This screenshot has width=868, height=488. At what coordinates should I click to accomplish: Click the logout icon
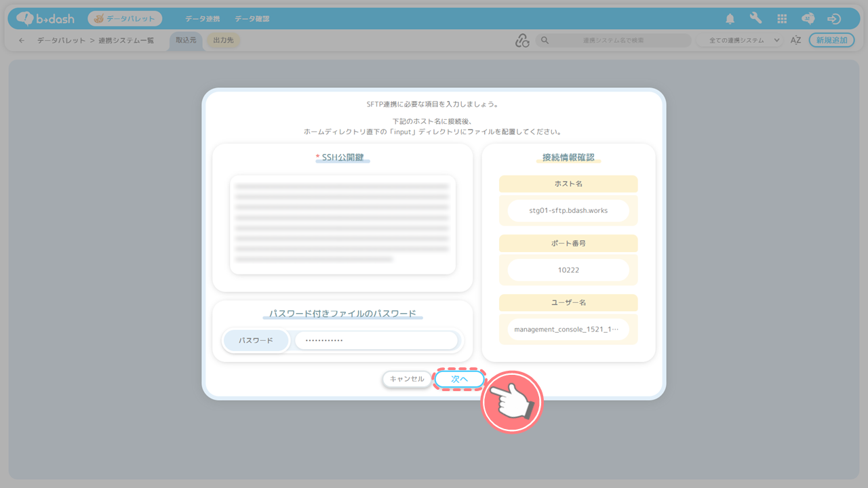tap(834, 19)
